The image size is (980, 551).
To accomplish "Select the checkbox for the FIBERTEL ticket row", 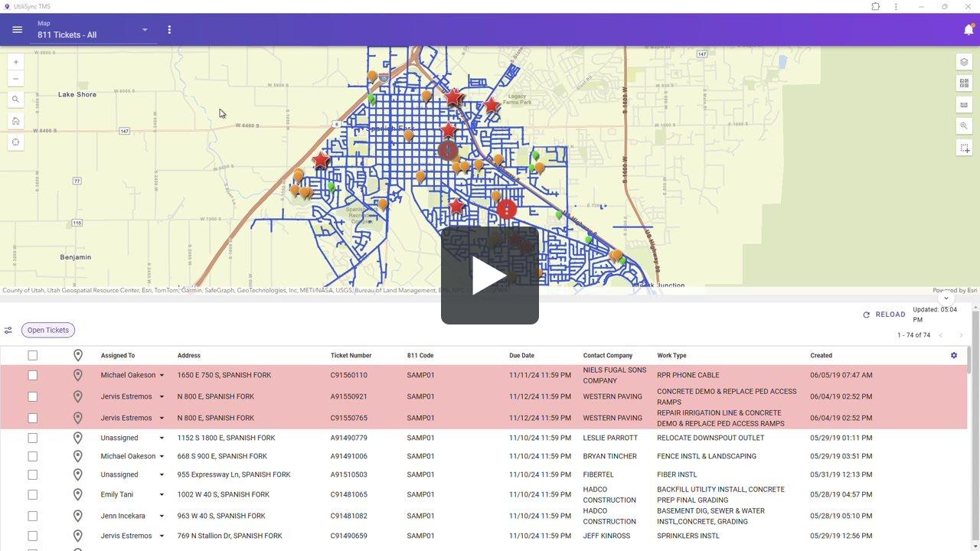I will [32, 474].
